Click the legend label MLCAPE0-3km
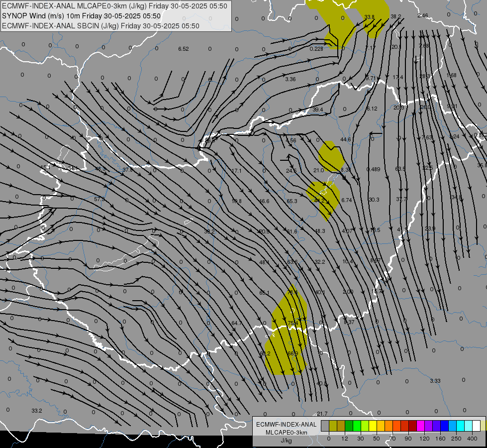Viewport: 487px width, 448px height. coord(287,433)
